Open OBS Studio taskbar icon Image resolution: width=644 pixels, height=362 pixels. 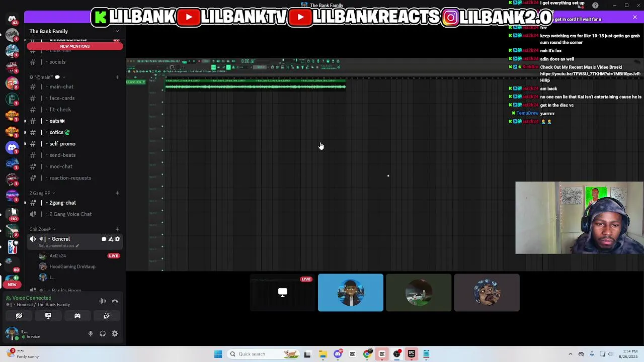(x=397, y=354)
